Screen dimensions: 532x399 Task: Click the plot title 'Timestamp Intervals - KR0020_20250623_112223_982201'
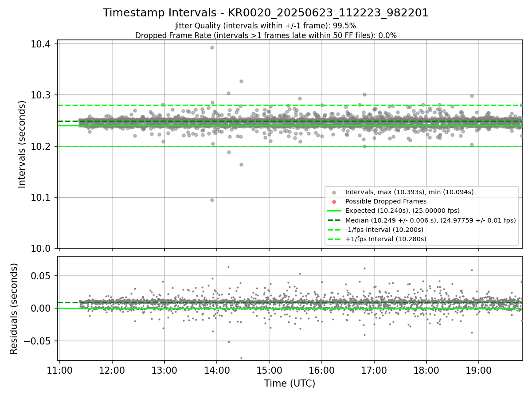pos(266,13)
